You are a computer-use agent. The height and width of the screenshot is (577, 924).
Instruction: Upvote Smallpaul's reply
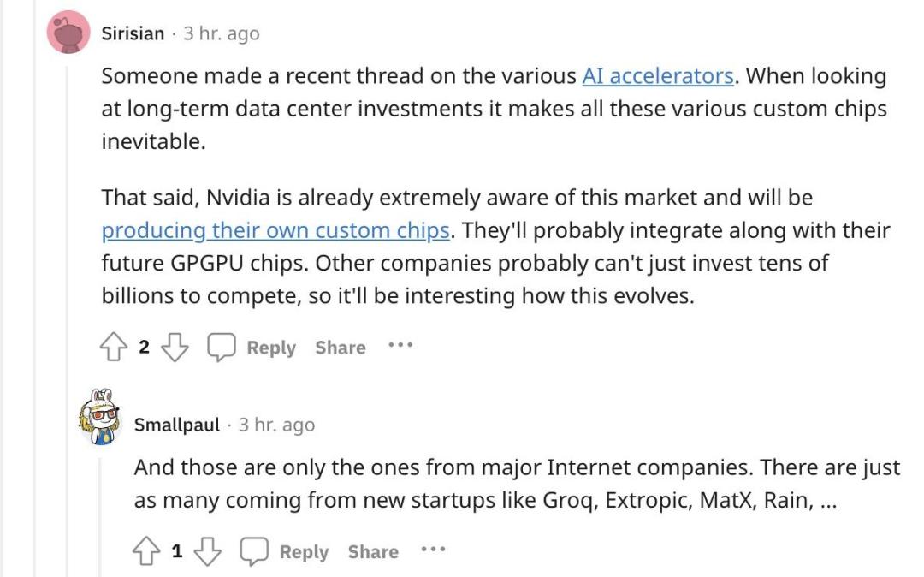coord(146,551)
